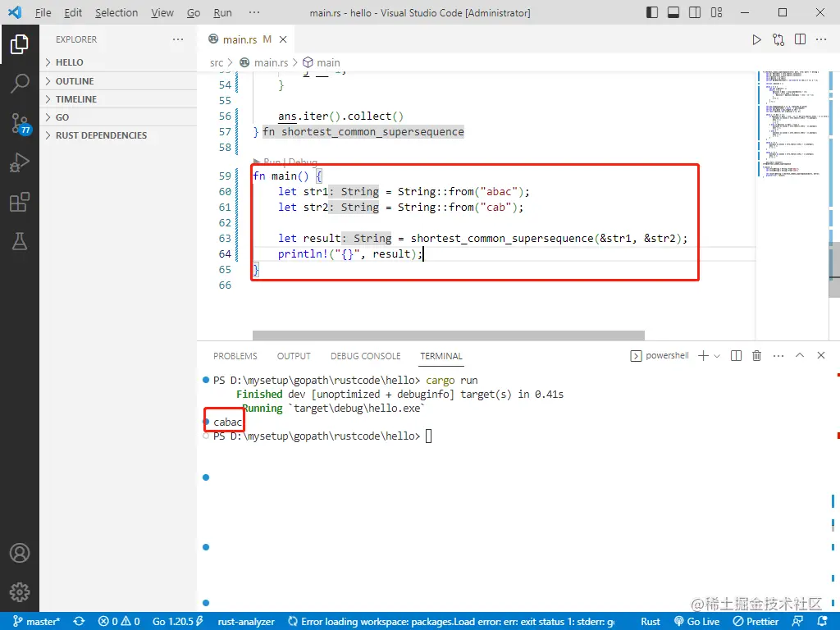Viewport: 840px width, 630px height.
Task: Open the Extensions view
Action: 20,202
